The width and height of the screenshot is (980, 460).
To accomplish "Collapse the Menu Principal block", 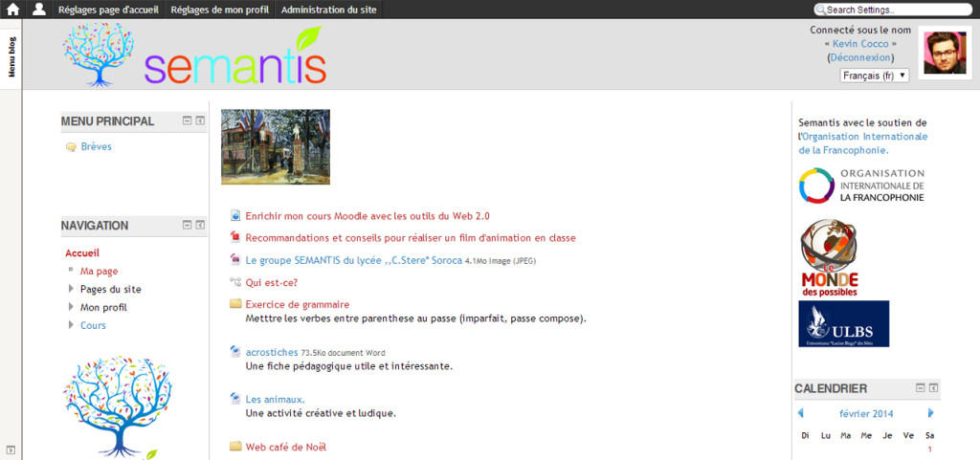I will (187, 121).
